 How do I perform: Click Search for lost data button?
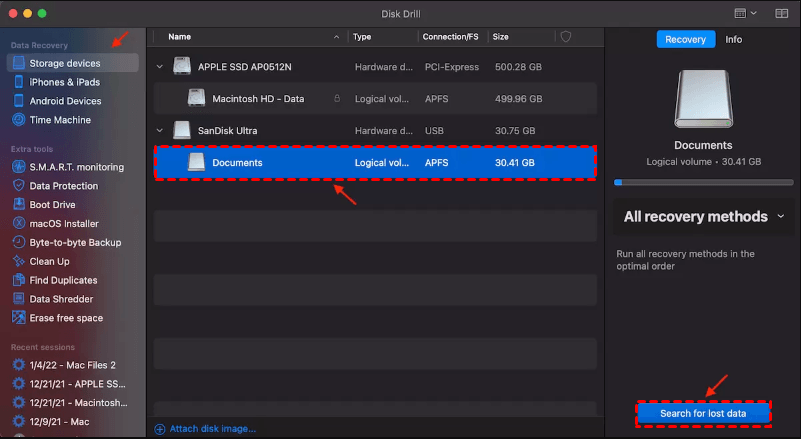(704, 413)
